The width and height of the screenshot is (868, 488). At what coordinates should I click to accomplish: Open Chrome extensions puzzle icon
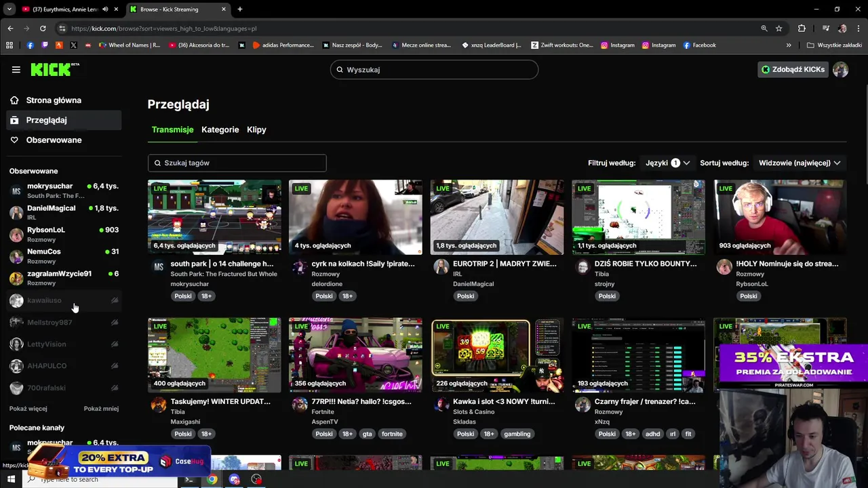802,28
